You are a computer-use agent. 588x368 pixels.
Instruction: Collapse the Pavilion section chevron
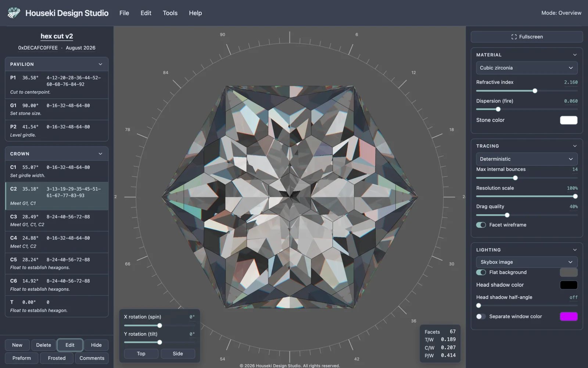tap(100, 64)
